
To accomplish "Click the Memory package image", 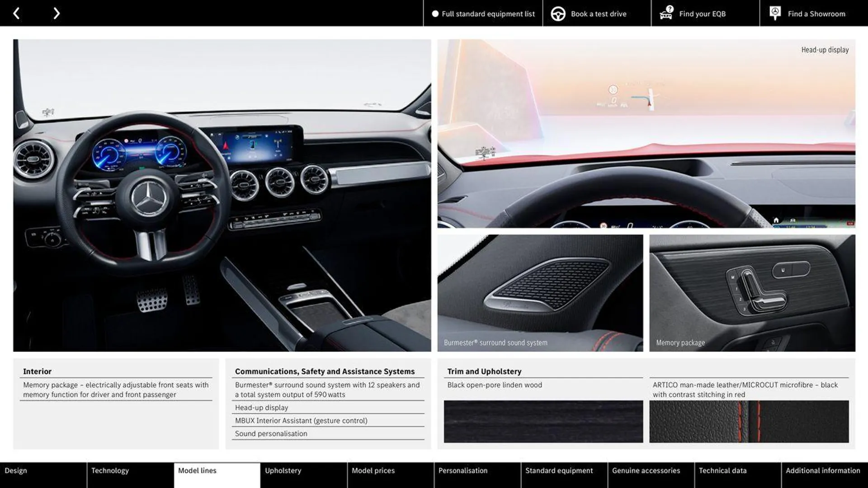I will click(752, 293).
